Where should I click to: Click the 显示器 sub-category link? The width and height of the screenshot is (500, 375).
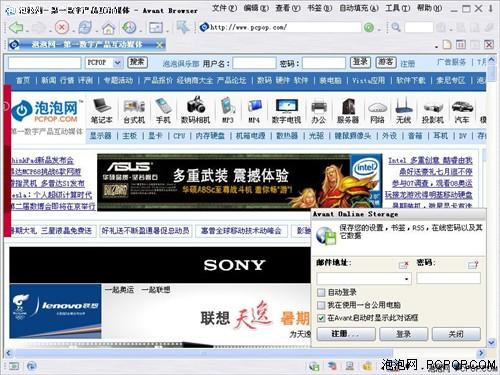(x=100, y=136)
